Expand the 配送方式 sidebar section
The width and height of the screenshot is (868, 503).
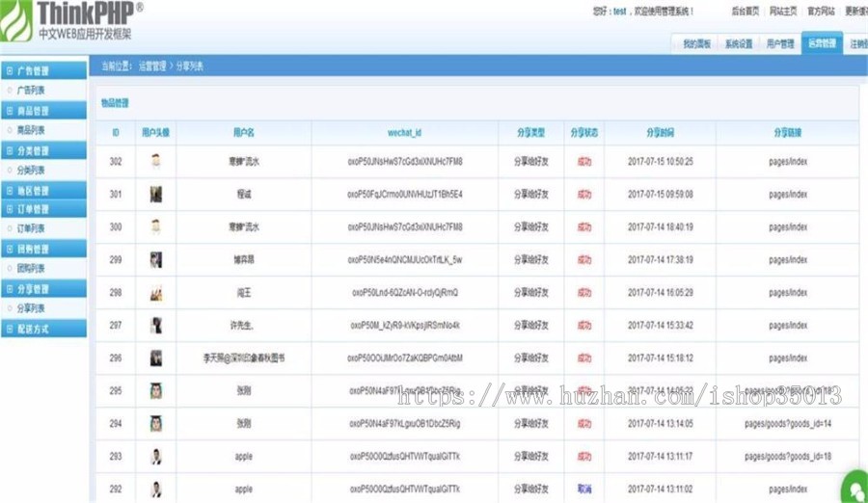point(43,329)
